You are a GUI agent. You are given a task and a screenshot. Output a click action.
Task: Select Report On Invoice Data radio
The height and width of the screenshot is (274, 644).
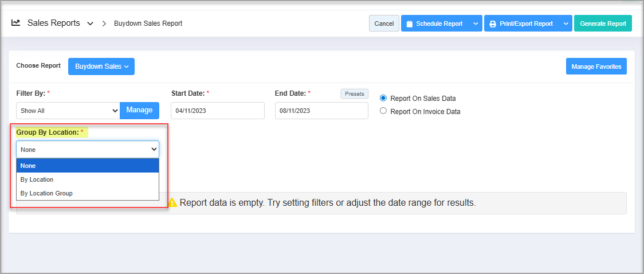[x=383, y=111]
